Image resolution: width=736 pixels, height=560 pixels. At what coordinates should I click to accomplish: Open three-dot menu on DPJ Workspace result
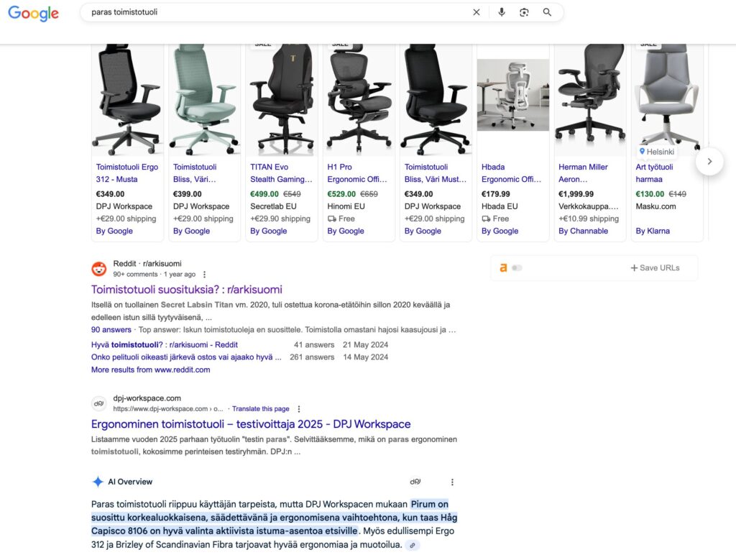(299, 409)
